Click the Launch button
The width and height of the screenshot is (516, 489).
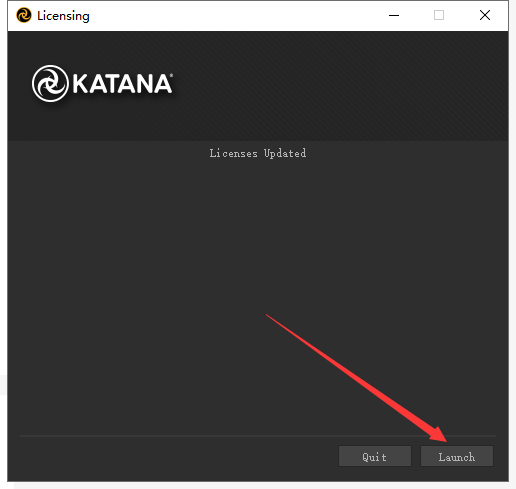[457, 456]
